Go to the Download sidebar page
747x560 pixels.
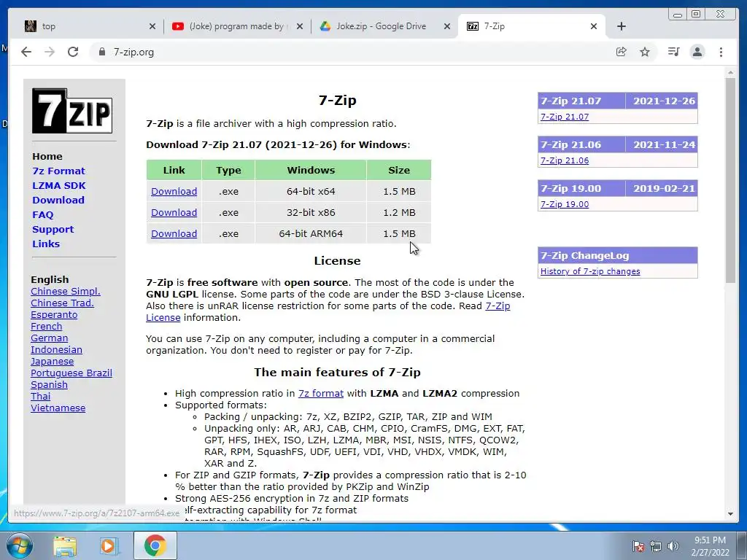[58, 200]
